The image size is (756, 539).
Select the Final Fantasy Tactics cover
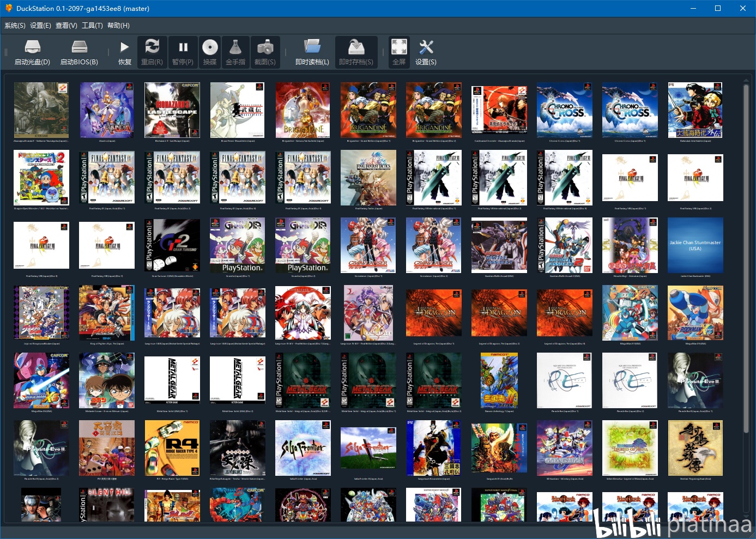(x=368, y=178)
